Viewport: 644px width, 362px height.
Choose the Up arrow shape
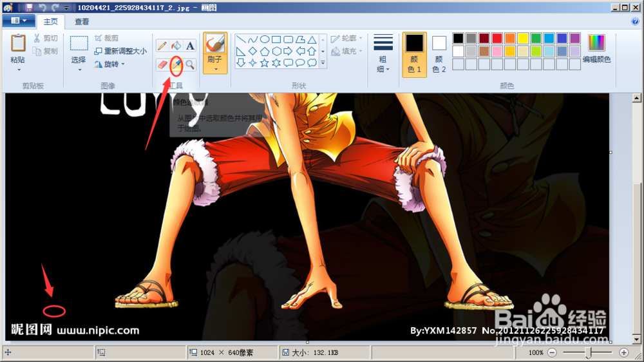312,52
